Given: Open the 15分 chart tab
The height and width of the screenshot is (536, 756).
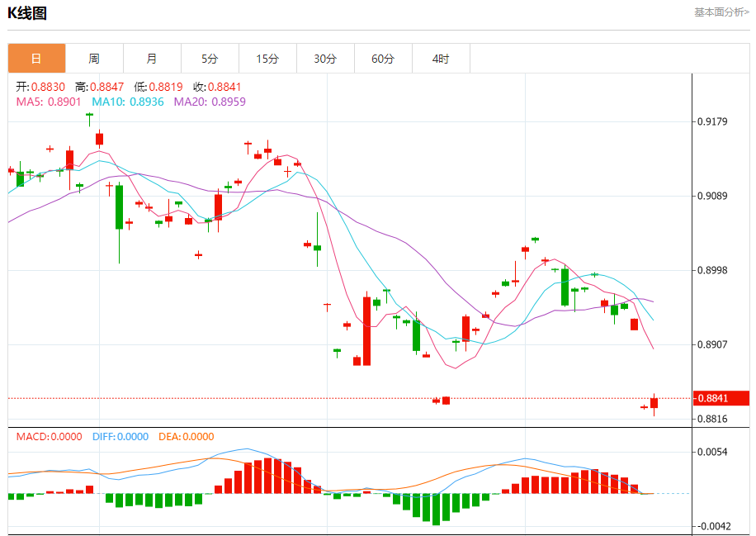Looking at the screenshot, I should pos(268,59).
